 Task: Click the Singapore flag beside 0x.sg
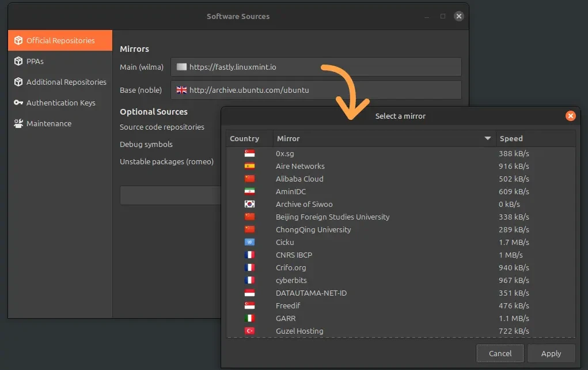pyautogui.click(x=249, y=153)
